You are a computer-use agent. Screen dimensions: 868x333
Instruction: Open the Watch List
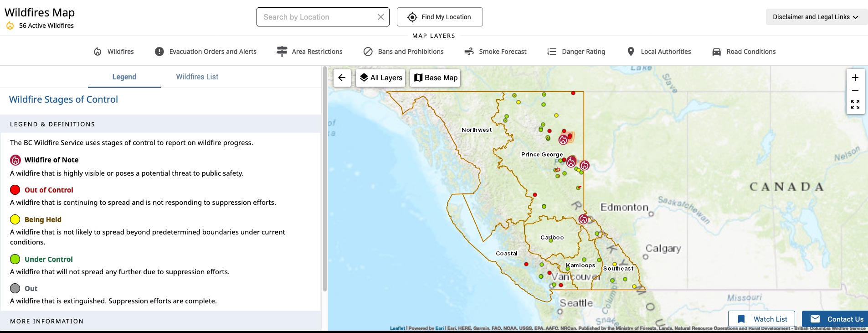pyautogui.click(x=761, y=319)
